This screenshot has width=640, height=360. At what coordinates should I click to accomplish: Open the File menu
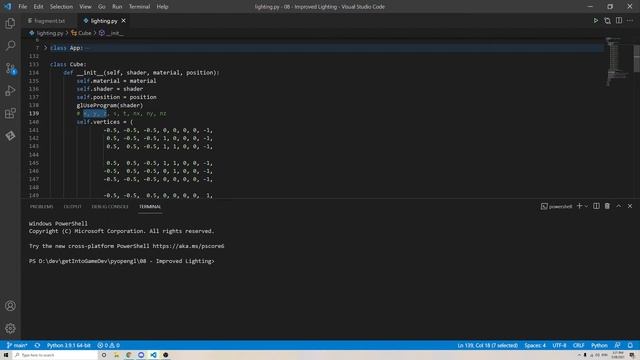[x=23, y=7]
